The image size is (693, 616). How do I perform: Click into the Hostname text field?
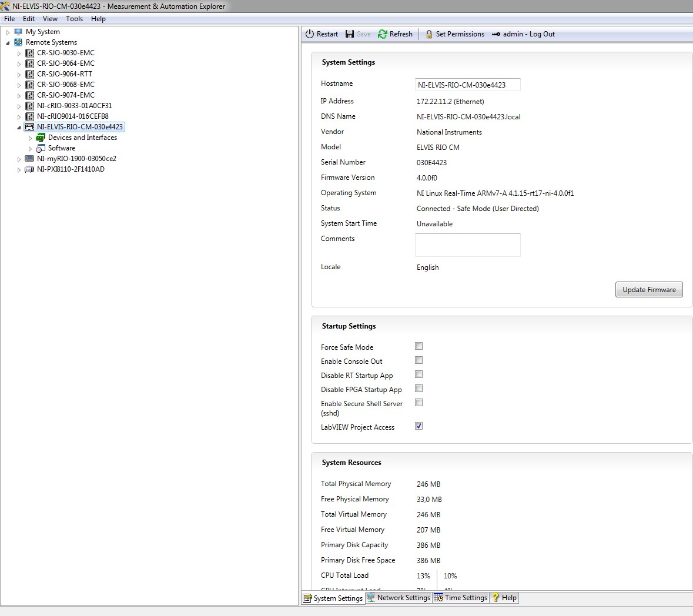467,85
